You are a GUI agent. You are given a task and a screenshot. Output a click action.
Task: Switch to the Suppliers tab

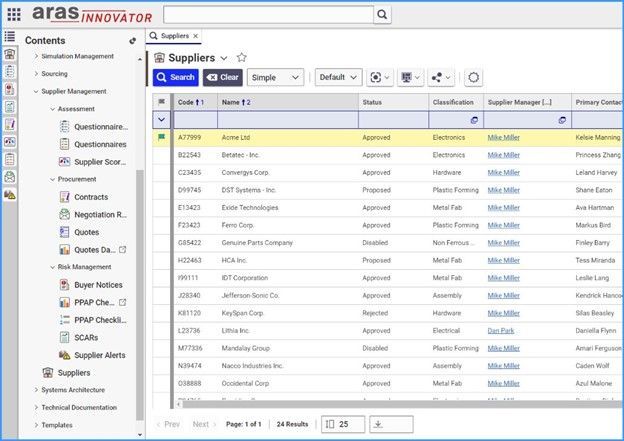click(174, 36)
